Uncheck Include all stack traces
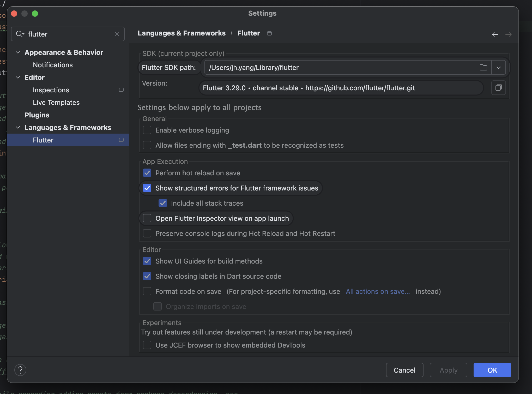Screen dimensions: 532x394 (163, 203)
